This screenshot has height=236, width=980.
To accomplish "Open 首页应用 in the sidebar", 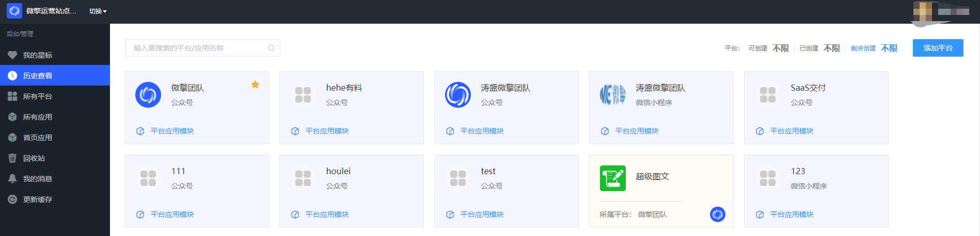I will 55,138.
